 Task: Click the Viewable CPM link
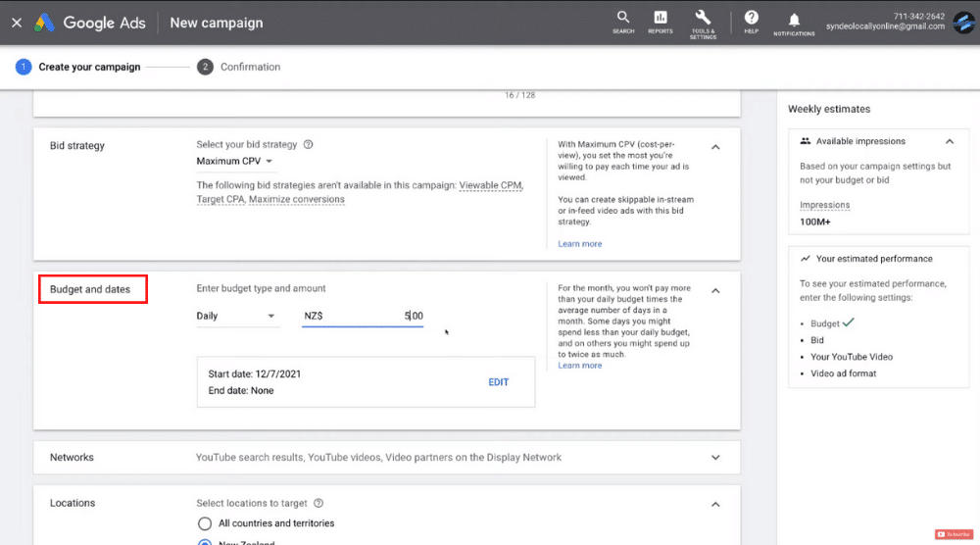pyautogui.click(x=490, y=185)
